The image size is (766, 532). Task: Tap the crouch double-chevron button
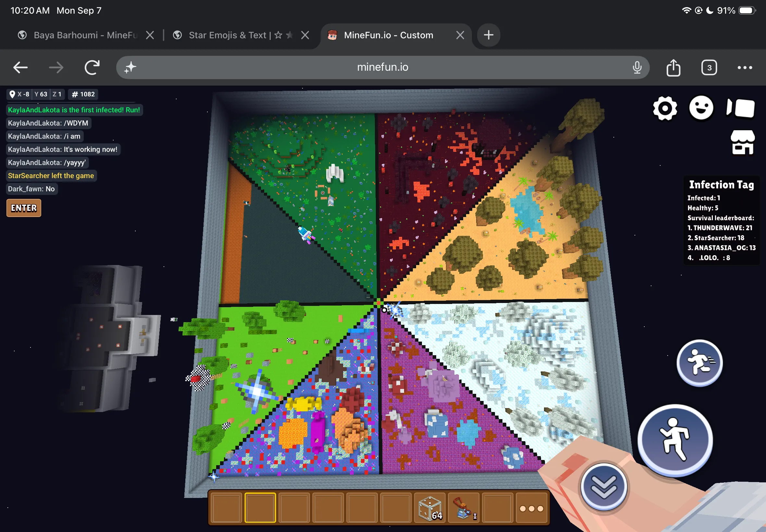(604, 487)
